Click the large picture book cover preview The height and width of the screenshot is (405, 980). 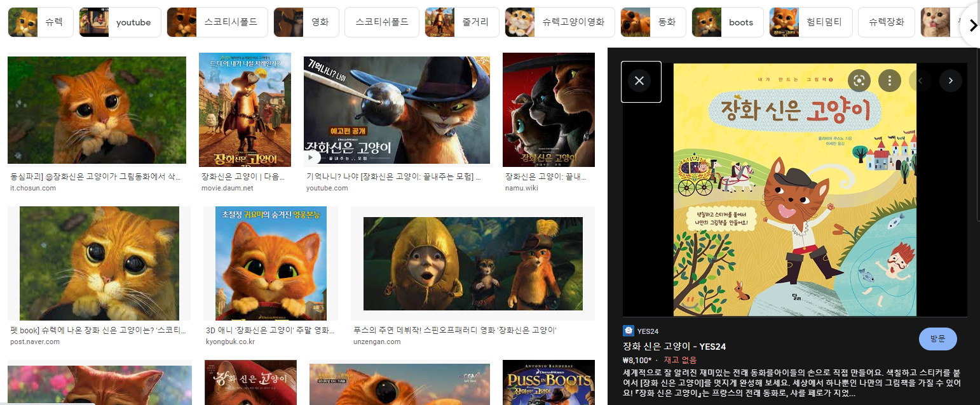click(795, 189)
